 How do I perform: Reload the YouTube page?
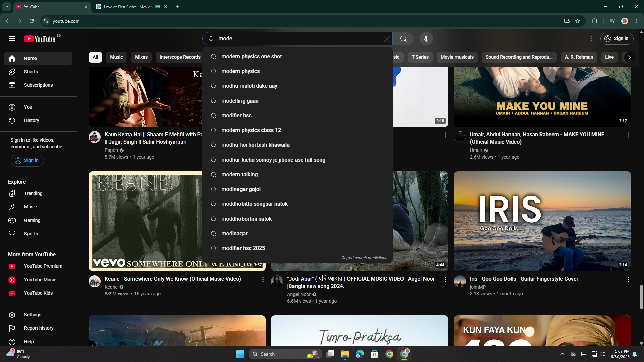point(32,21)
